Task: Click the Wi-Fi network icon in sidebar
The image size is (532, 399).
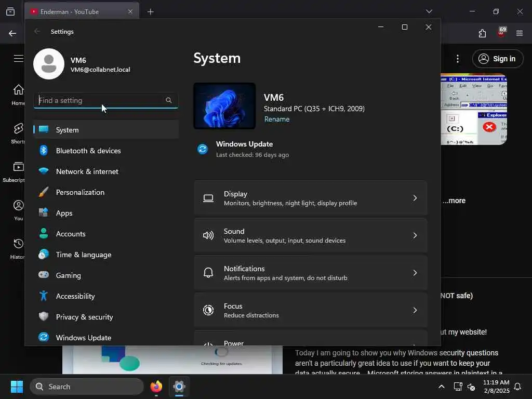Action: 44,170
